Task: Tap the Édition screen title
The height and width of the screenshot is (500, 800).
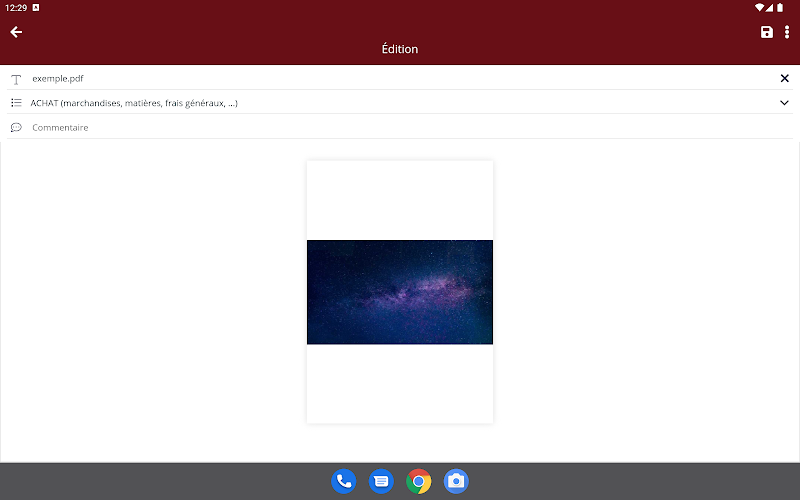Action: click(400, 49)
